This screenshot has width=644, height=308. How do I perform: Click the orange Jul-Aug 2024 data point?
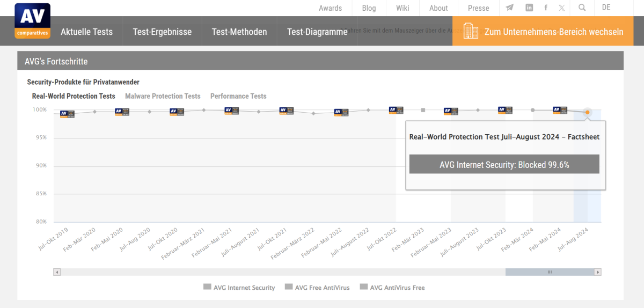588,112
